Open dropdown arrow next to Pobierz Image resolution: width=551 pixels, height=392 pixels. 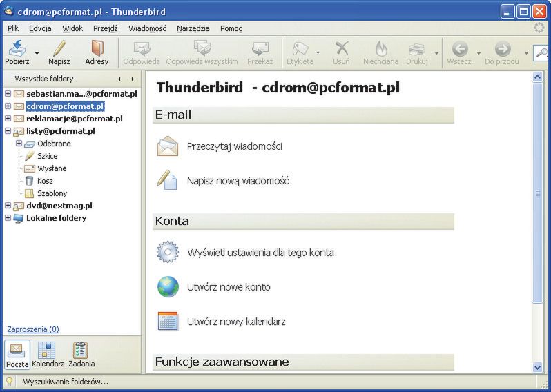(x=37, y=53)
